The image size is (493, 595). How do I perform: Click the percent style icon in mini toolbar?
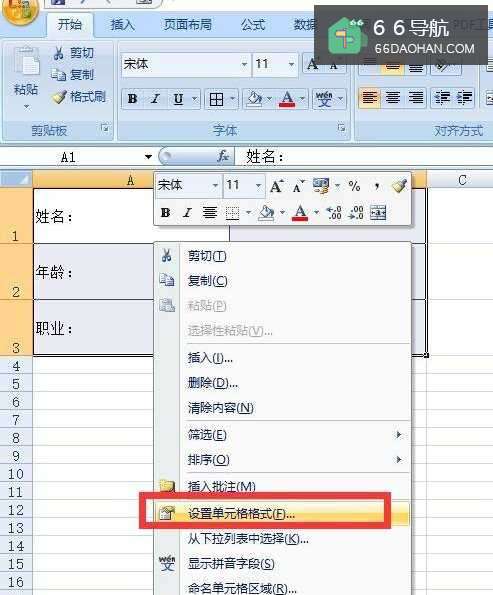coord(354,186)
